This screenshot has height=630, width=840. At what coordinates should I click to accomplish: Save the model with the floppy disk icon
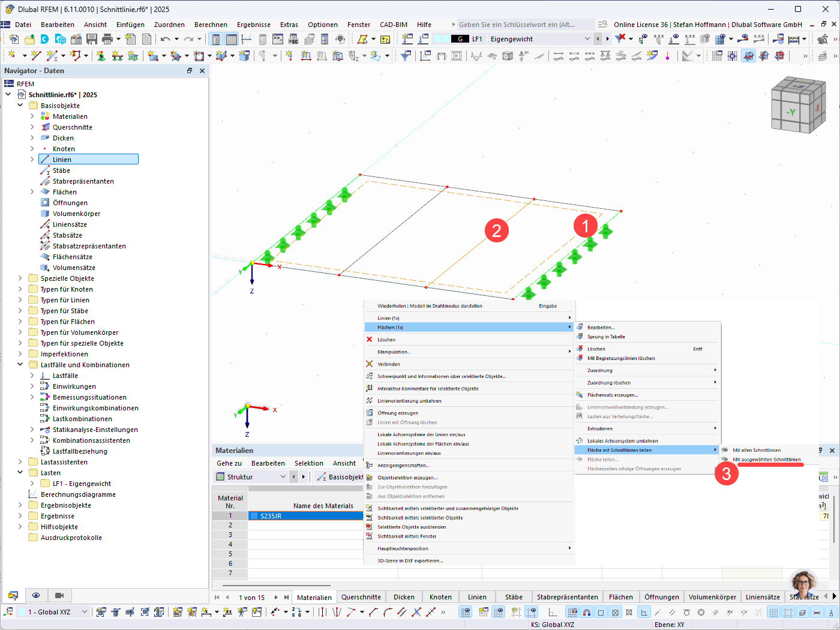click(92, 39)
